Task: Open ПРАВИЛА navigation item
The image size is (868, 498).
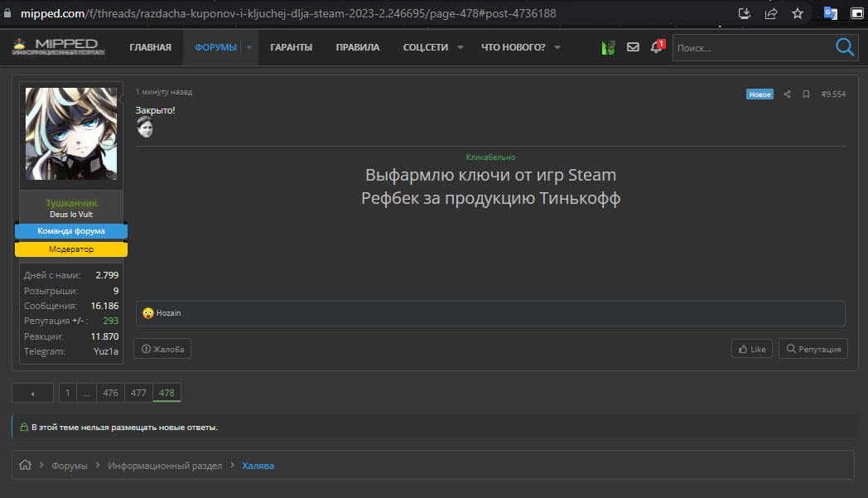Action: [x=358, y=47]
